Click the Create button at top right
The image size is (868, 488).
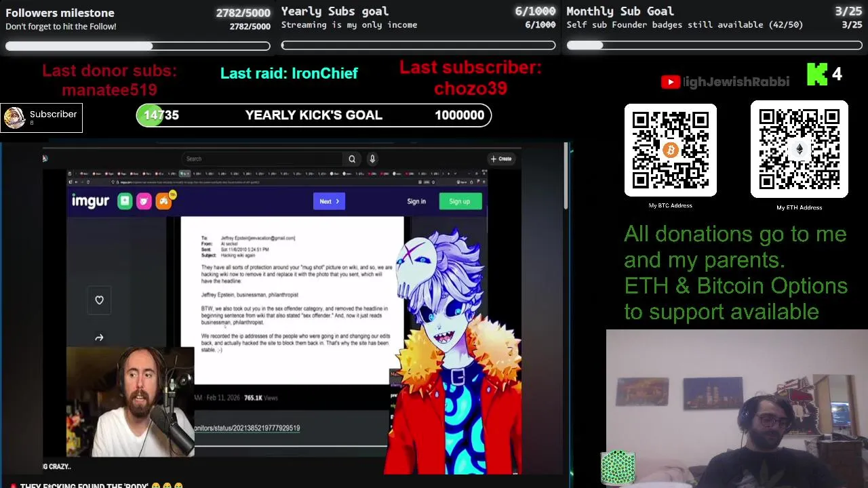click(501, 159)
